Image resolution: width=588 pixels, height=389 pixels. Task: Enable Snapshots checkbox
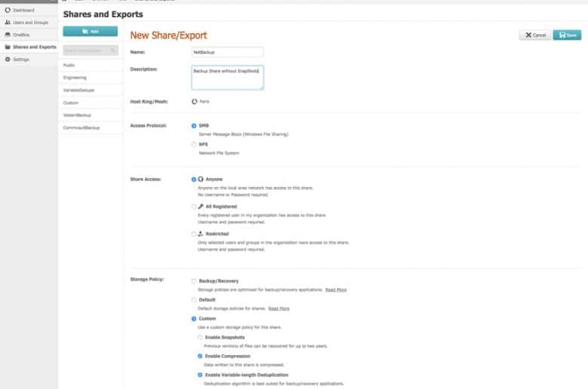point(201,337)
